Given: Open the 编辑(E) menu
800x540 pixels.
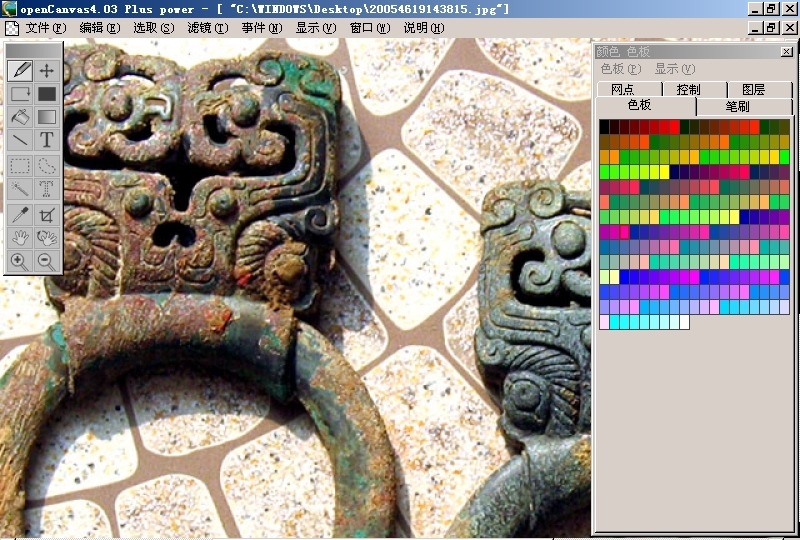Looking at the screenshot, I should coord(100,28).
